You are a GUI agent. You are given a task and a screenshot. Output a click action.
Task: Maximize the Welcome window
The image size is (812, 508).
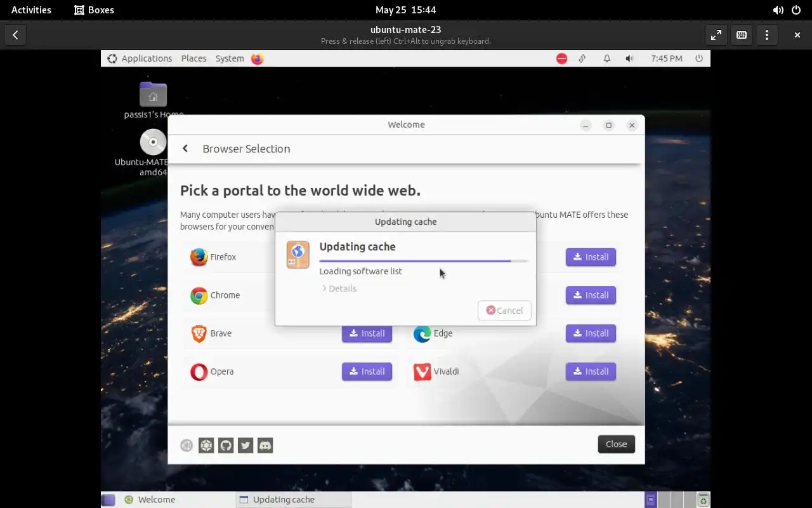[608, 125]
